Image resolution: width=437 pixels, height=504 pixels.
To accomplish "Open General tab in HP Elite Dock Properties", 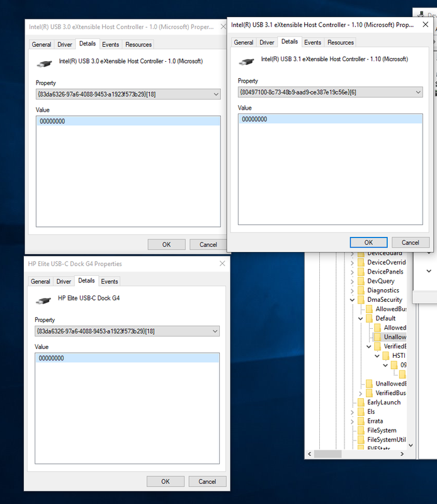I will (x=40, y=281).
